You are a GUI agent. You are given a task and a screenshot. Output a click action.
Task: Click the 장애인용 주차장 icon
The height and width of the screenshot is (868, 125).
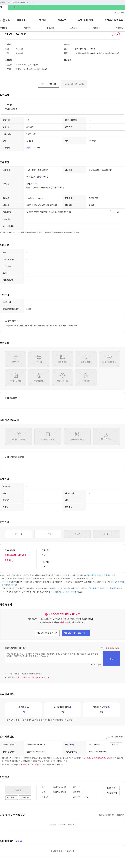pyautogui.click(x=19, y=437)
